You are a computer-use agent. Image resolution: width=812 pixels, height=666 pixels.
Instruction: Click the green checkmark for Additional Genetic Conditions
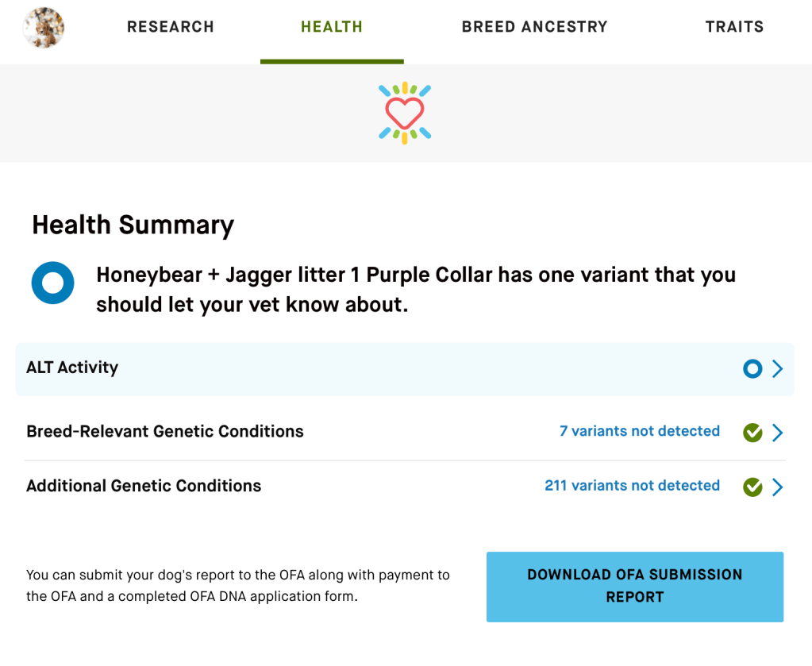[752, 487]
